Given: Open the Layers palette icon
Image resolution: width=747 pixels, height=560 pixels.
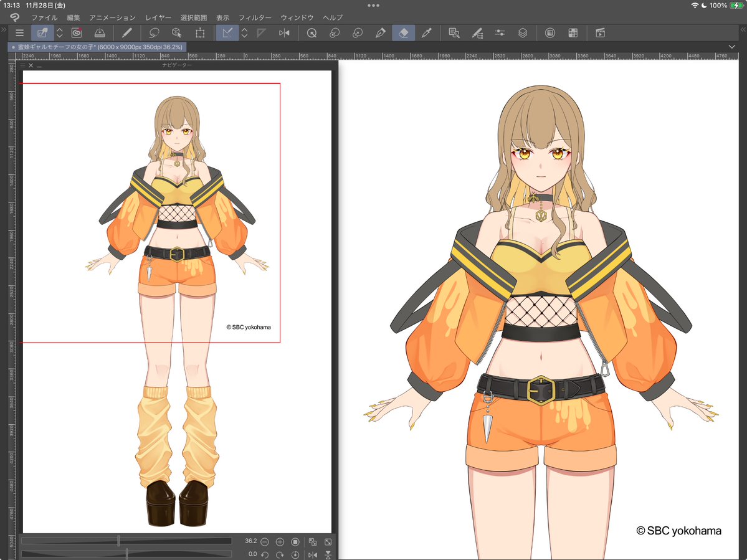Looking at the screenshot, I should (x=523, y=33).
